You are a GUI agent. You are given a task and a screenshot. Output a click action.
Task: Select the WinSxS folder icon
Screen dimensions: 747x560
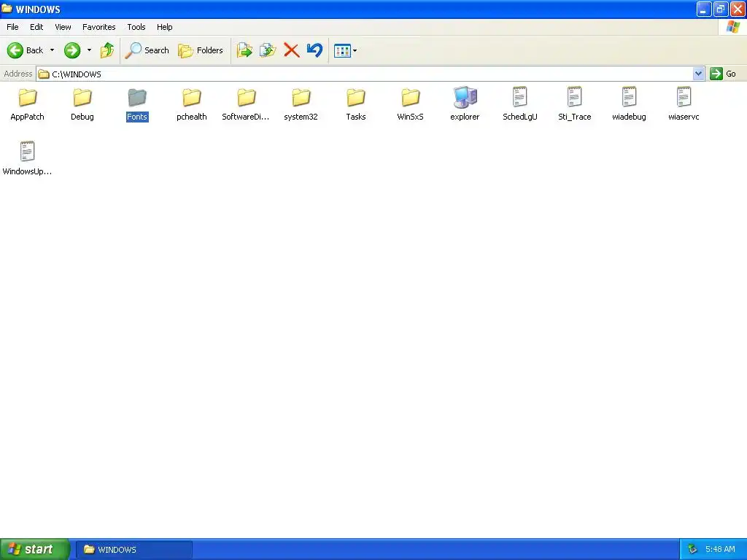coord(410,98)
